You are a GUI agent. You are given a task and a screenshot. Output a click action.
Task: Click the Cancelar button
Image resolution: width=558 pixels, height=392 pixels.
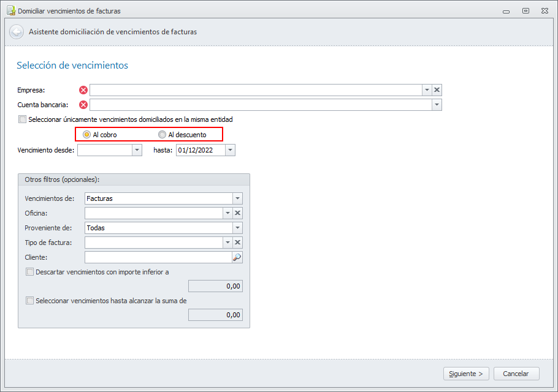(x=516, y=374)
